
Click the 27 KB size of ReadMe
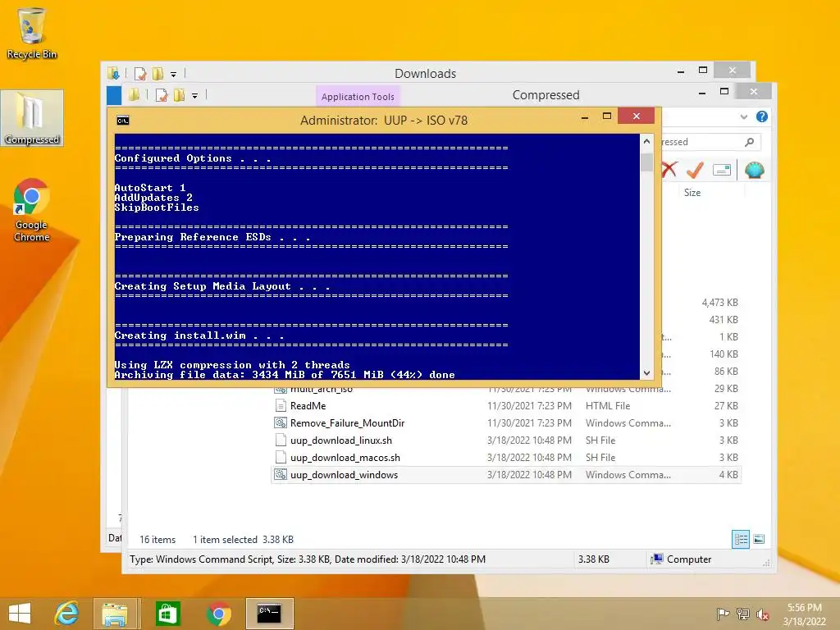[x=726, y=406]
